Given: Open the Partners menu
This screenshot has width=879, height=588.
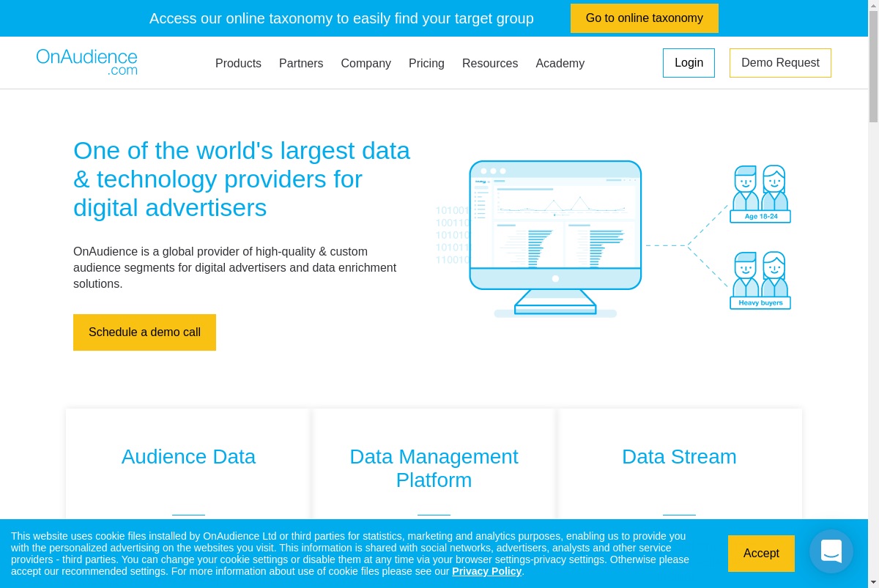Looking at the screenshot, I should [x=301, y=64].
